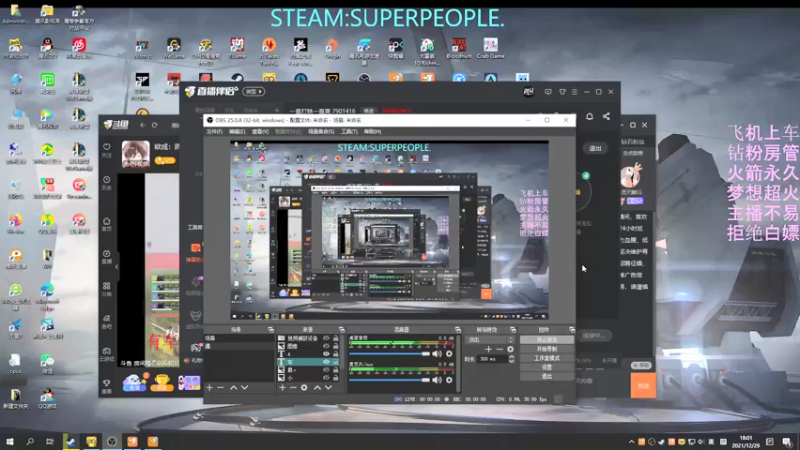Image resolution: width=800 pixels, height=450 pixels.
Task: Open Help menu in OBS
Action: point(372,132)
